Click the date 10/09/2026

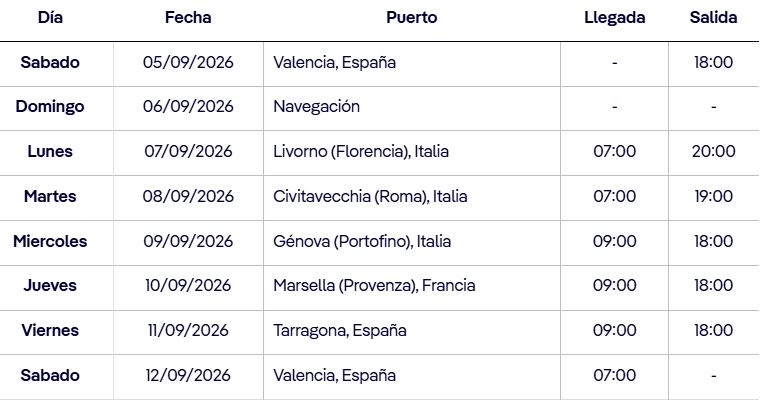[x=188, y=285]
